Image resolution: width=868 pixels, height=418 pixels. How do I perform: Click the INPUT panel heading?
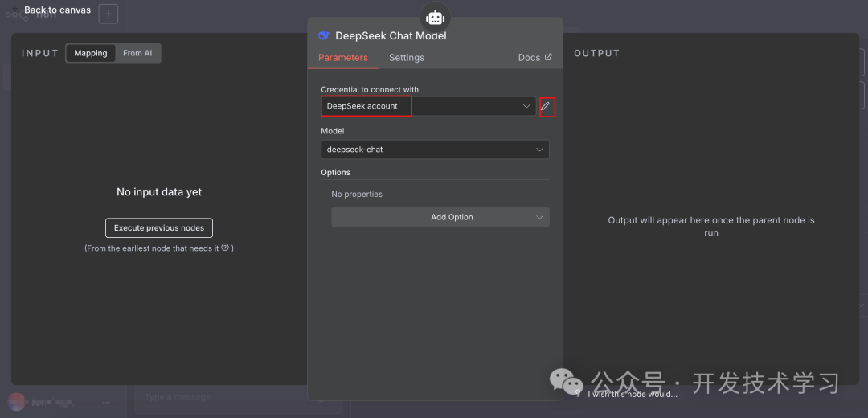[40, 53]
